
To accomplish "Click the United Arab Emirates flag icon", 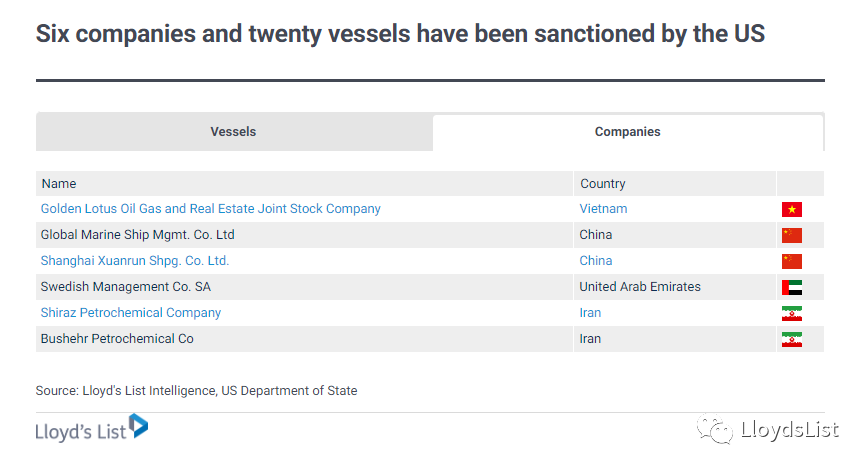I will (x=791, y=287).
